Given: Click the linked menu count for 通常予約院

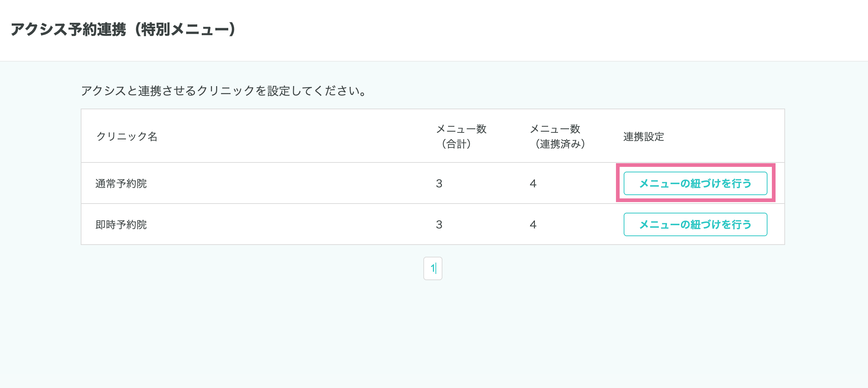Looking at the screenshot, I should pyautogui.click(x=533, y=183).
